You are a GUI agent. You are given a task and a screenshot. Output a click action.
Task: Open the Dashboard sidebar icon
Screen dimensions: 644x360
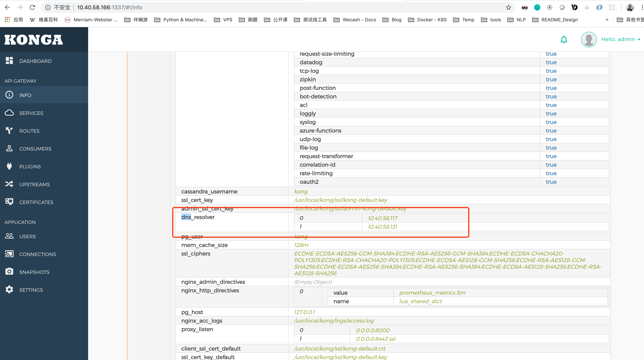pos(9,61)
